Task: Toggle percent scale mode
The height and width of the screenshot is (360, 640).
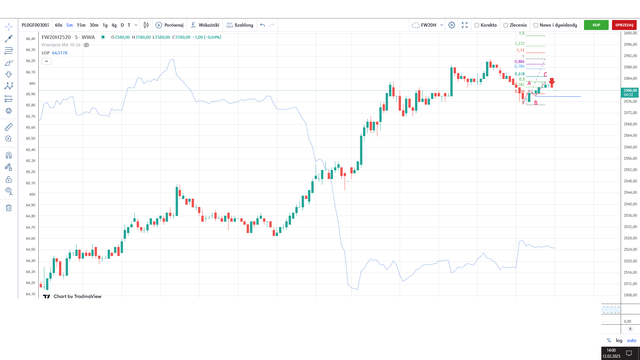Action: (x=609, y=340)
